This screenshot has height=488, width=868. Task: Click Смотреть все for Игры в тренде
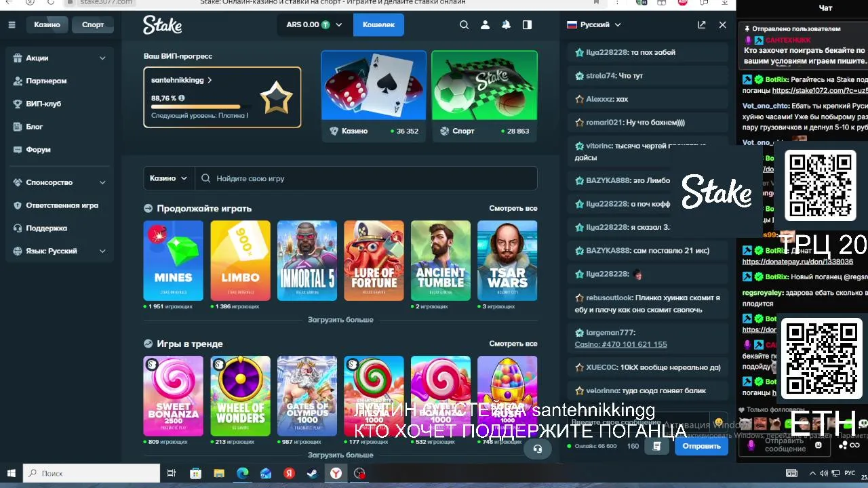pyautogui.click(x=513, y=344)
